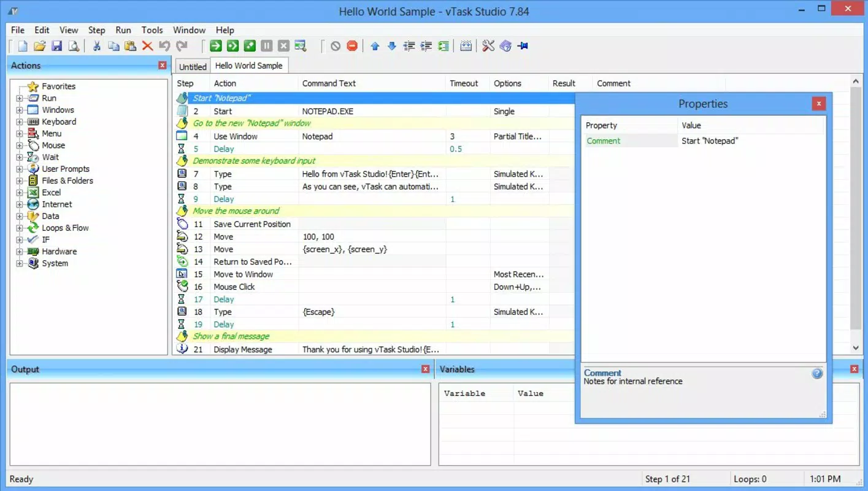The height and width of the screenshot is (491, 868).
Task: Click the Cut scissors icon
Action: (96, 46)
